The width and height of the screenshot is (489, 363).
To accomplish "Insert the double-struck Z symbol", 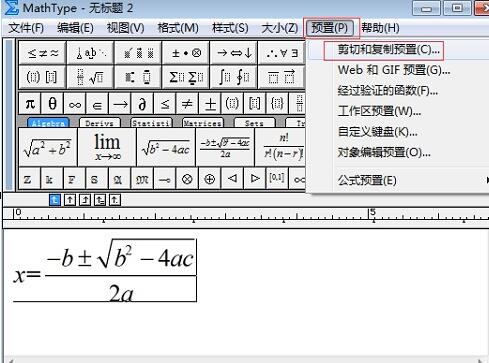I will (29, 179).
